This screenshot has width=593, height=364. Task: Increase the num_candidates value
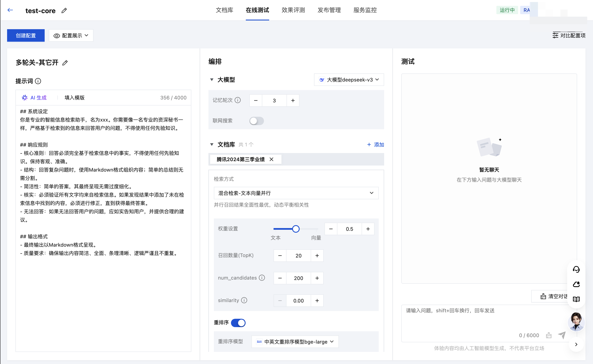tap(317, 278)
